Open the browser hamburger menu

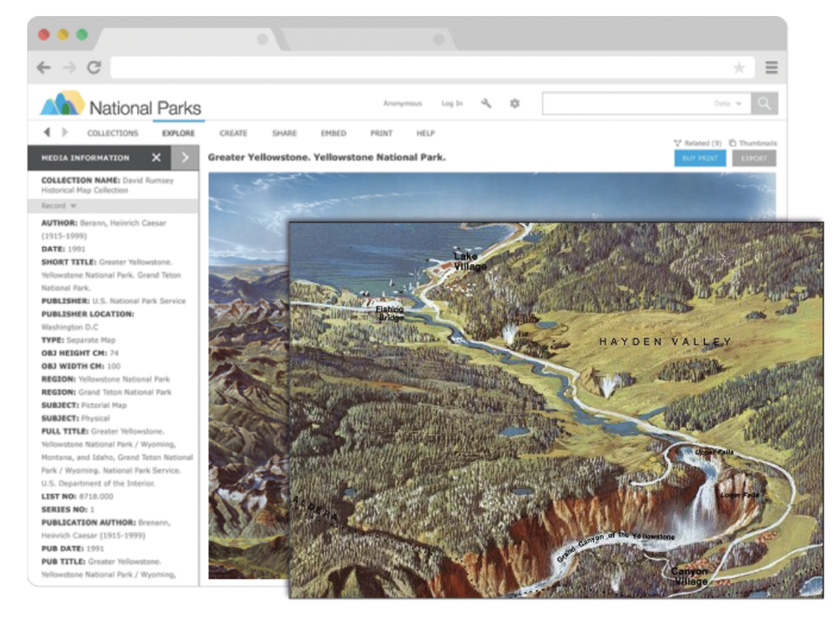tap(771, 67)
